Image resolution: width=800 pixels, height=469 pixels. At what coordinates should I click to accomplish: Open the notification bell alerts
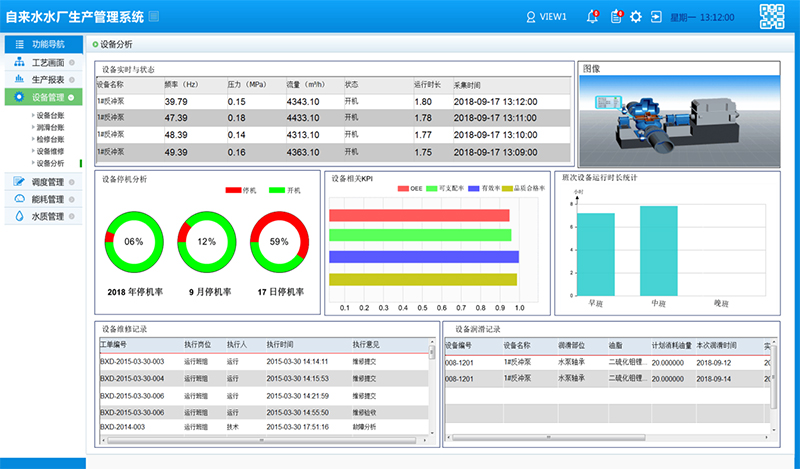tap(593, 17)
